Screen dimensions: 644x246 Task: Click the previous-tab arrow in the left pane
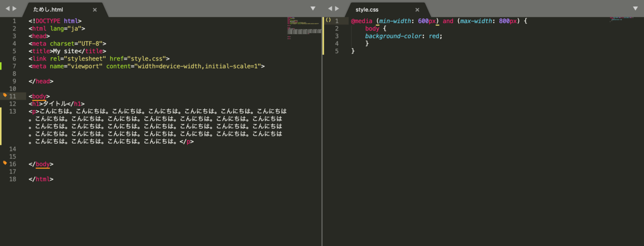tap(8, 9)
